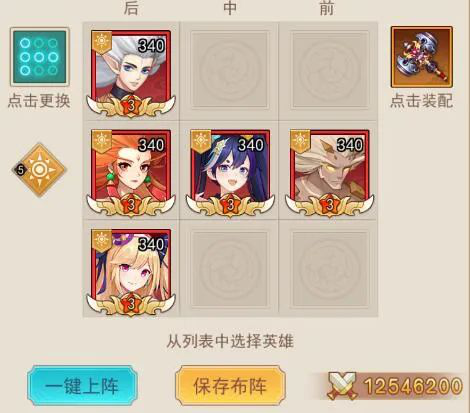
Task: Tap the golden sun faction bonus badge
Action: (40, 170)
